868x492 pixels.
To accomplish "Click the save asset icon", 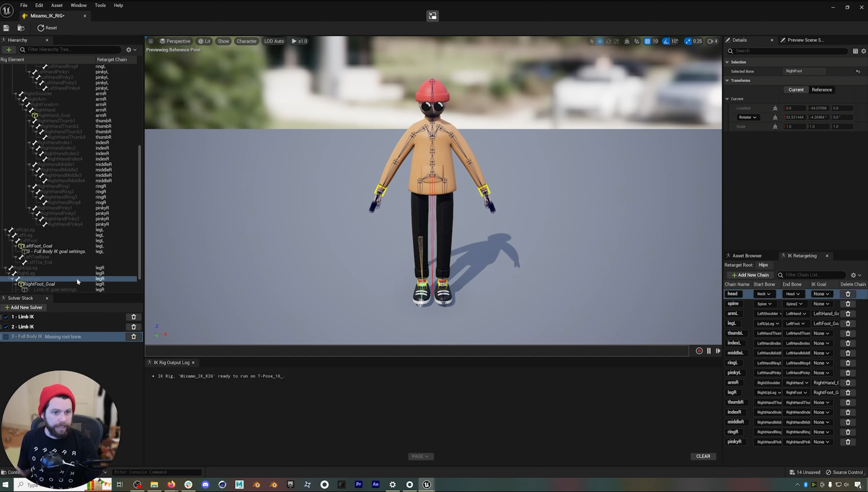I will (x=6, y=28).
